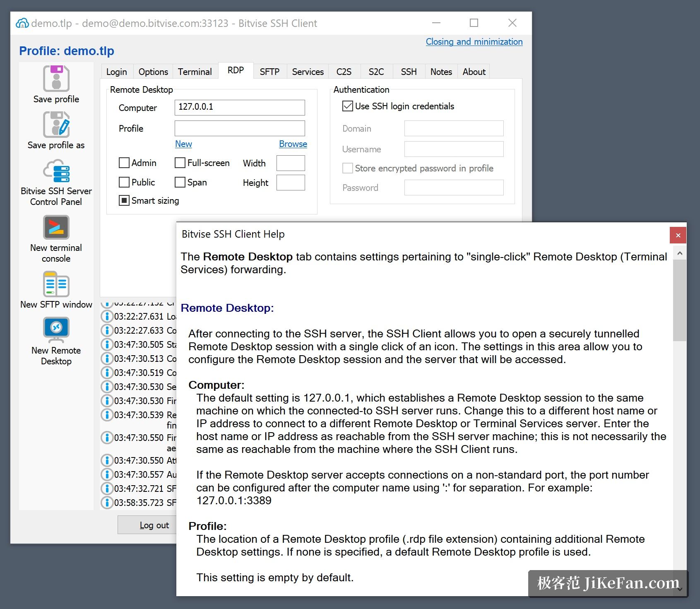
Task: Close the Bitvise SSH Client Help popup
Action: [x=678, y=235]
